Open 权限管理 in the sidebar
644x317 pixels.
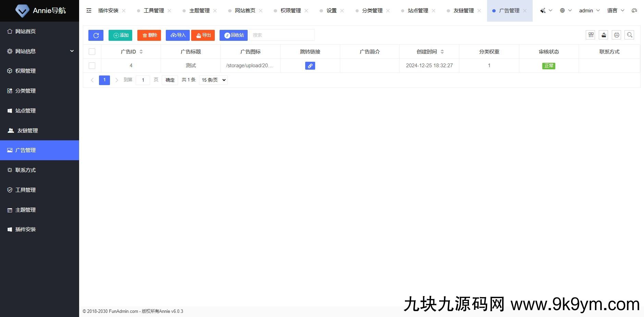39,71
